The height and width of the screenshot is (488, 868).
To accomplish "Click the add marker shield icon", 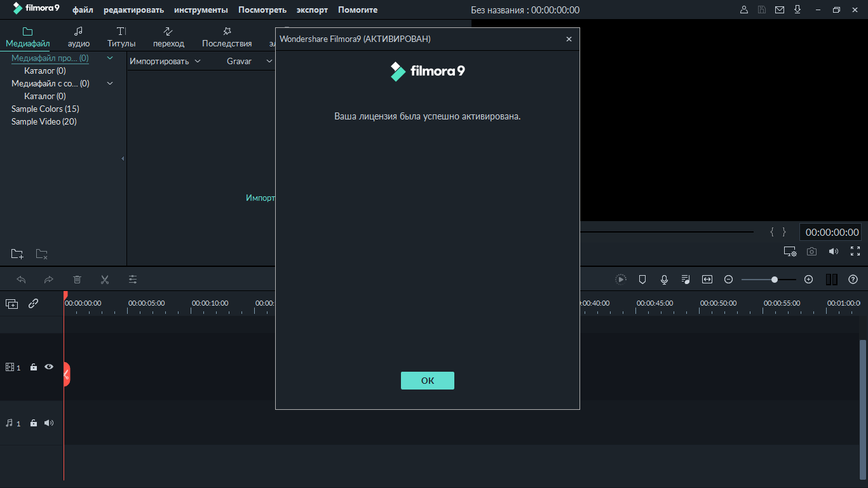I will 642,279.
